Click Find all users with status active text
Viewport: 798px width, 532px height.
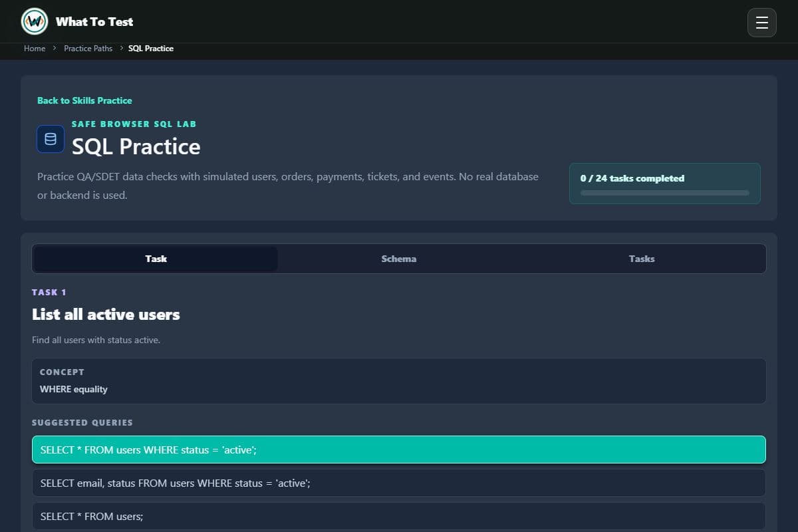pos(96,340)
